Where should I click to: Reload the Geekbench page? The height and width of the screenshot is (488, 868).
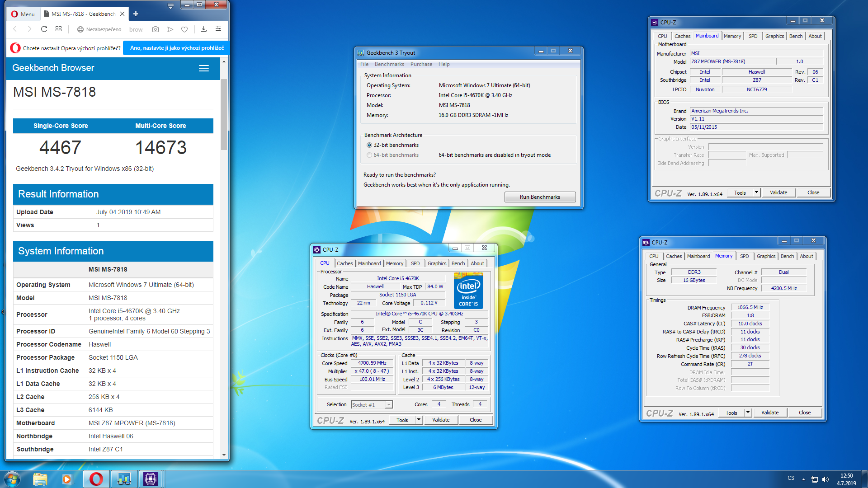44,29
